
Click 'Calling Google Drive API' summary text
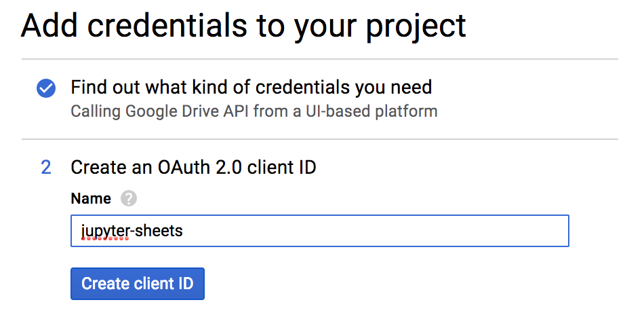click(x=254, y=111)
